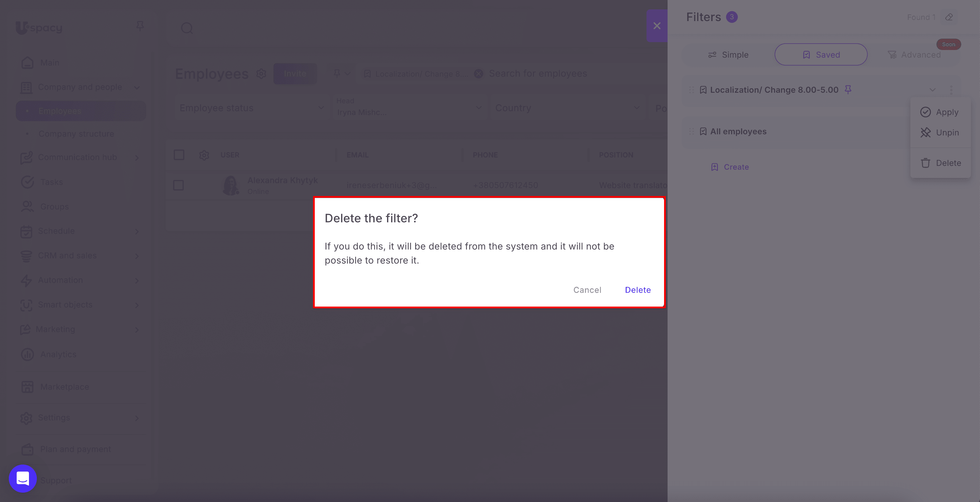Click the Advanced filters tab
The image size is (980, 502).
tap(914, 55)
